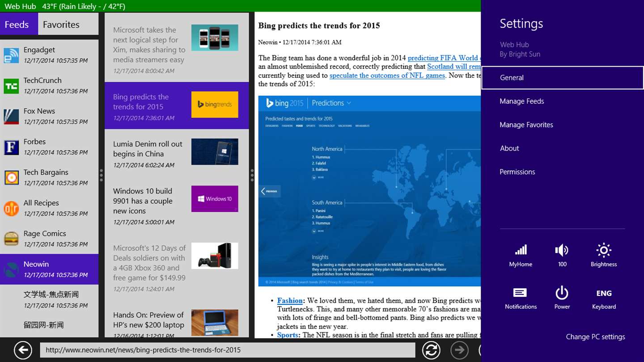Open article Lumia Denim roll out begins in China
This screenshot has width=644, height=362.
coord(148,149)
